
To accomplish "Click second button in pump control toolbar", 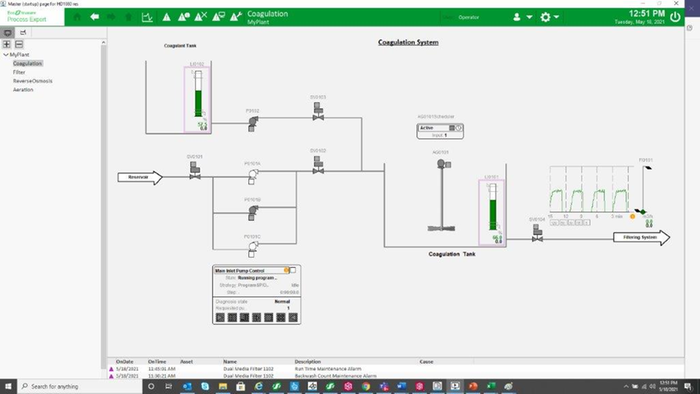I will pos(232,317).
